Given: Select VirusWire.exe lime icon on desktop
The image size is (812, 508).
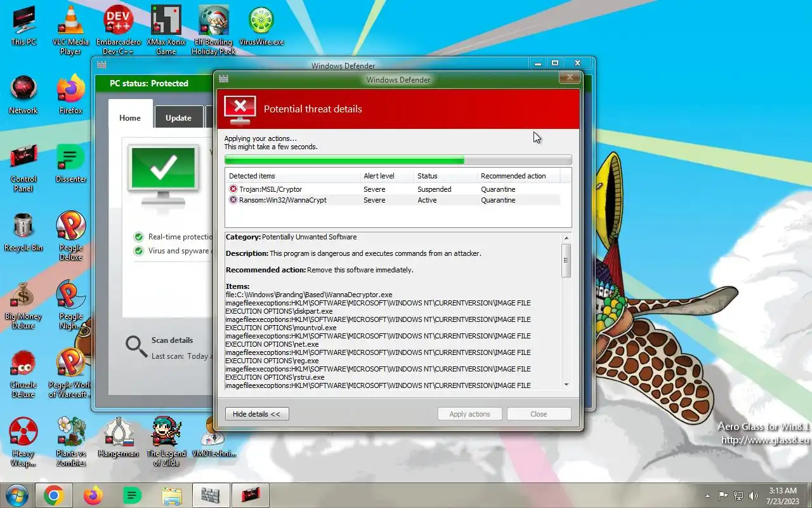Looking at the screenshot, I should point(261,26).
